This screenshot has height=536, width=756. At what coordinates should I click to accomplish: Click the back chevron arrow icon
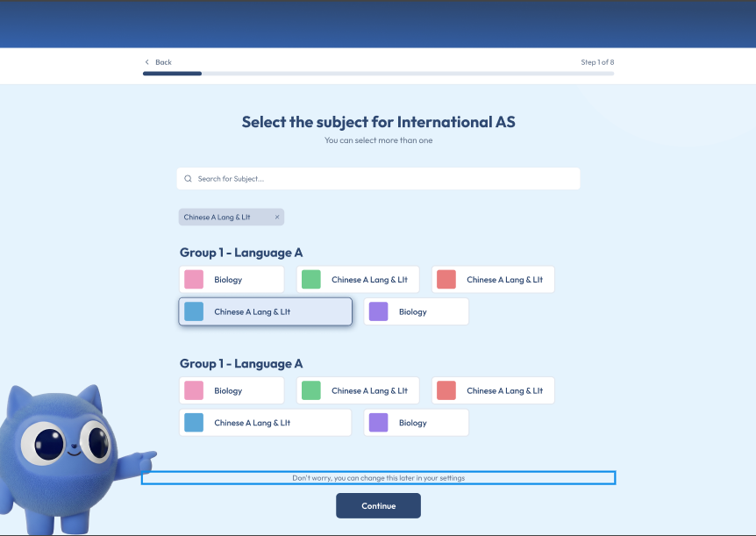147,62
